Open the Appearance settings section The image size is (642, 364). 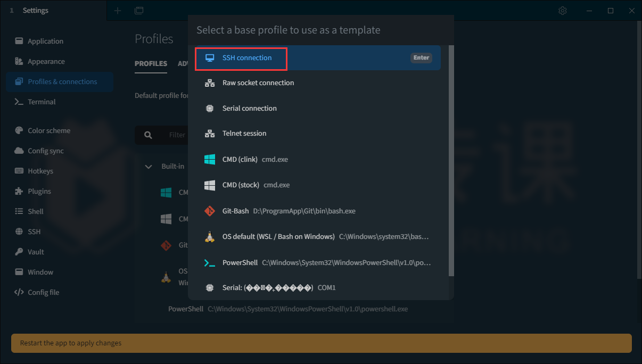tap(60, 61)
